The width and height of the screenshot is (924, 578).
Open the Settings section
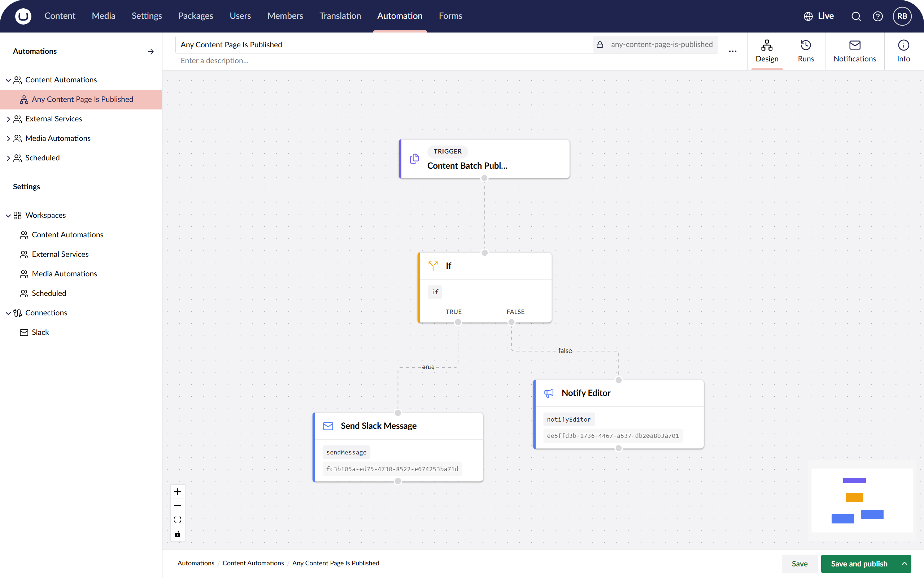(147, 16)
